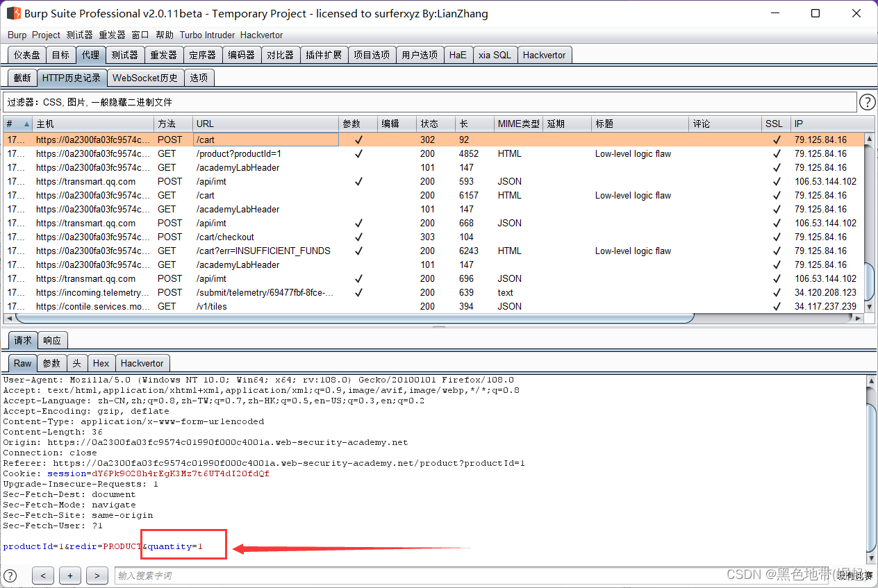This screenshot has width=878, height=588.
Task: Switch to the top-level Hackvertor tab
Action: [545, 55]
